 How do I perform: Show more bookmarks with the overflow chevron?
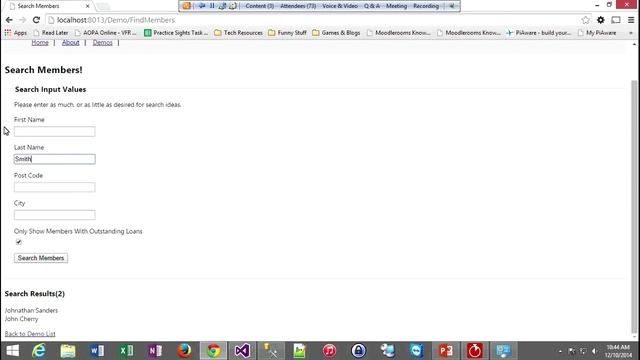click(x=631, y=33)
